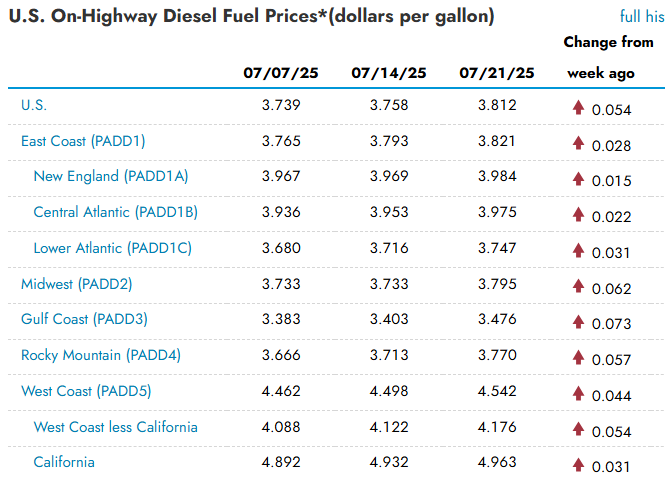
Task: Open Rocky Mountain (PADD4) link
Action: [x=101, y=355]
